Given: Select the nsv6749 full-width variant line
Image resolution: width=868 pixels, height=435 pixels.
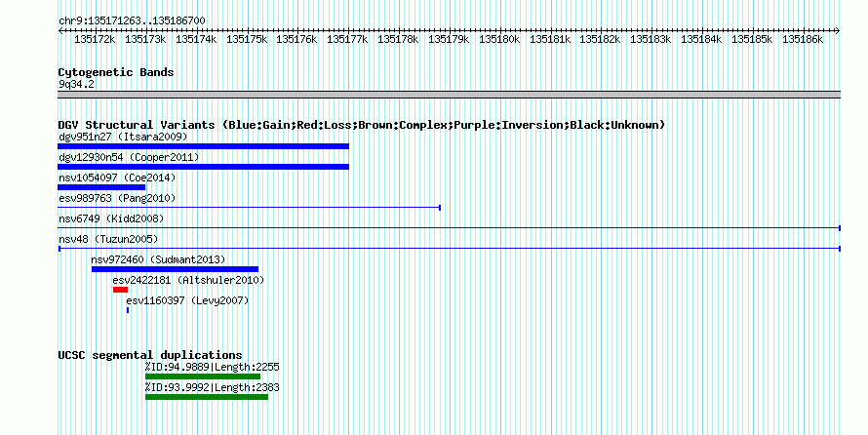Looking at the screenshot, I should 449,228.
